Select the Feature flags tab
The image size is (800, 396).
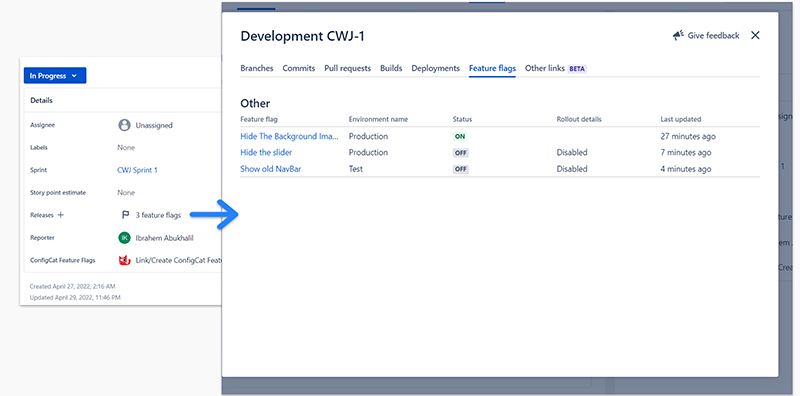coord(492,68)
